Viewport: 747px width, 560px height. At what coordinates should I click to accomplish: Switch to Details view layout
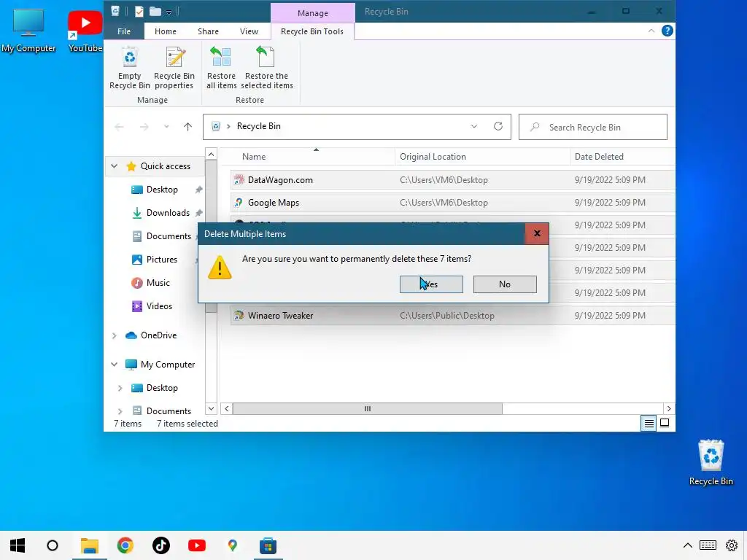[649, 423]
